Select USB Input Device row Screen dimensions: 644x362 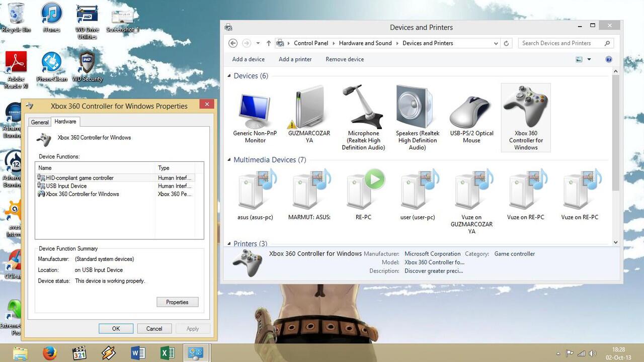[x=115, y=186]
